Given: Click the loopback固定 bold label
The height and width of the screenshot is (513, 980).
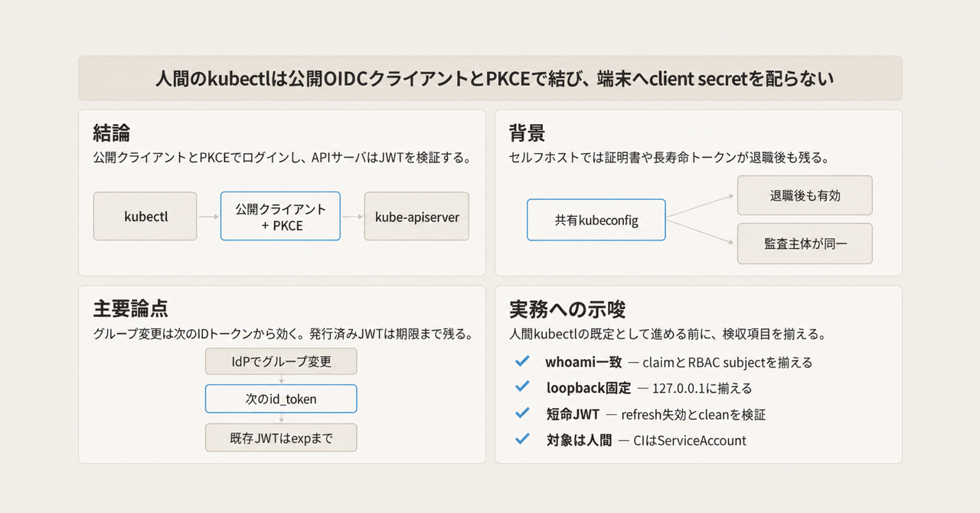Looking at the screenshot, I should tap(588, 388).
